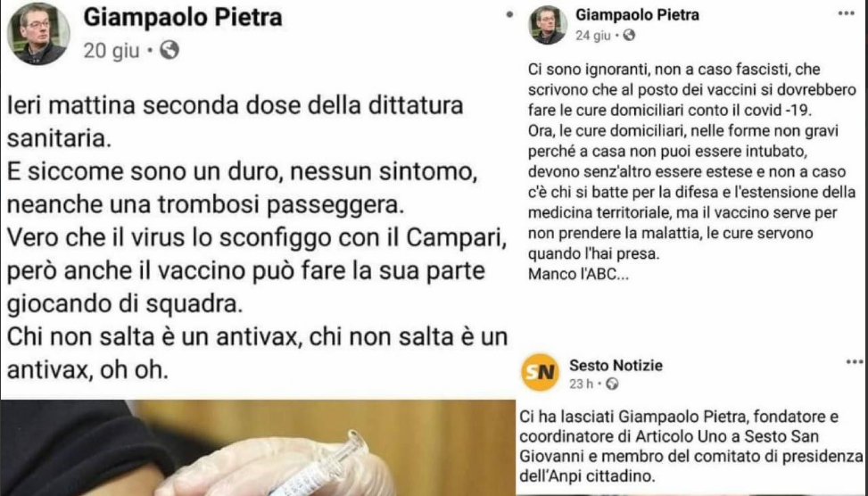The height and width of the screenshot is (496, 868).
Task: Click the 20 giu timestamp
Action: pos(112,51)
